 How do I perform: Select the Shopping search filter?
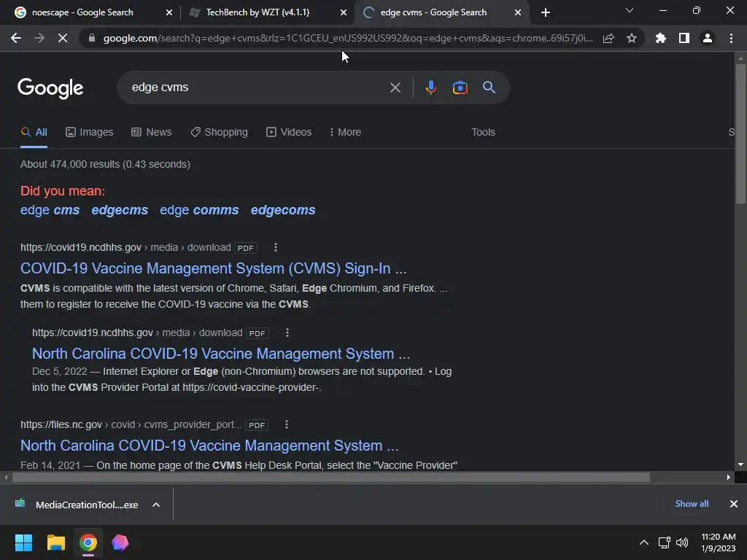[219, 133]
